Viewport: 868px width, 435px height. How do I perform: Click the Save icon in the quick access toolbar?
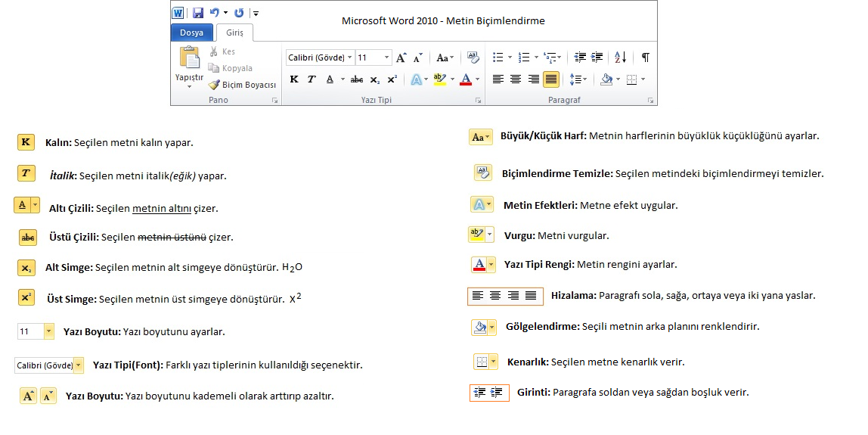198,13
